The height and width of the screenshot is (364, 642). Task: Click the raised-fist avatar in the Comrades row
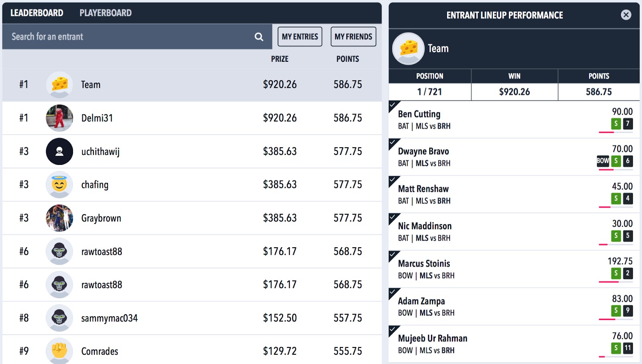(59, 351)
